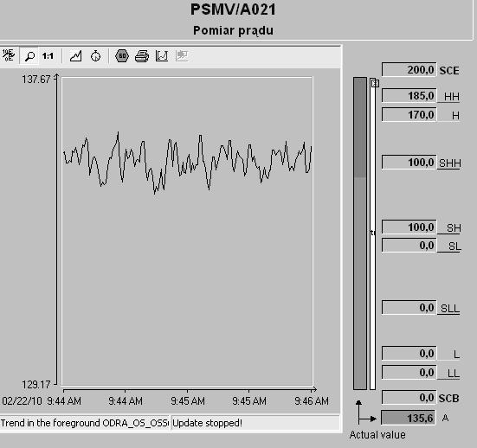The height and width of the screenshot is (448, 477).
Task: Click the dark grey vertical bar graph
Action: (360, 234)
